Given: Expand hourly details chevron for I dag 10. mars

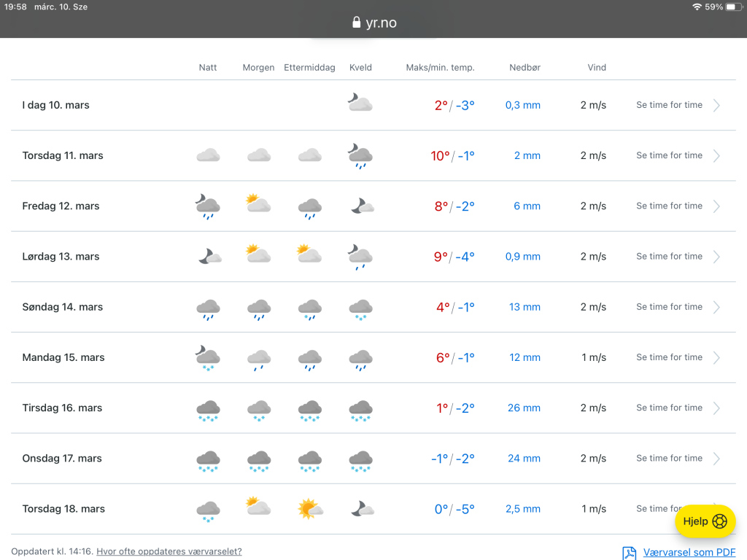Looking at the screenshot, I should (716, 105).
